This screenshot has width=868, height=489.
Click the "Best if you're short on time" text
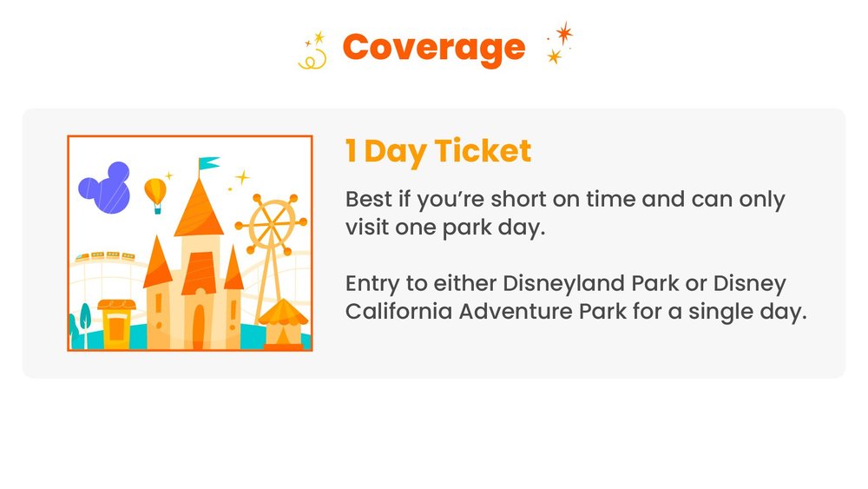[564, 199]
